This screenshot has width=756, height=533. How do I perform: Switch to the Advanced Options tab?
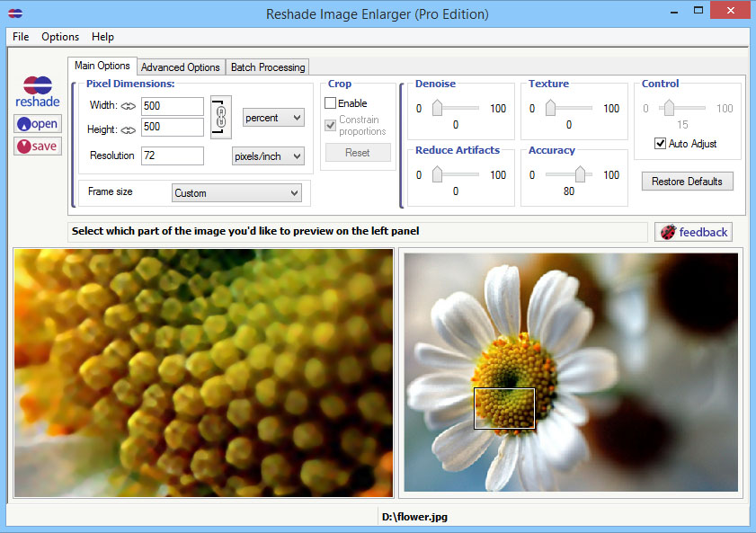click(181, 67)
